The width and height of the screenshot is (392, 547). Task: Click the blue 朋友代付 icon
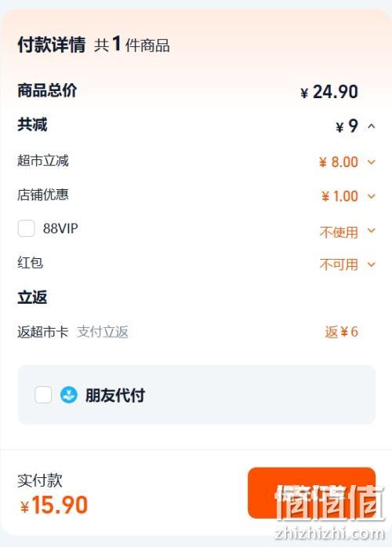click(69, 395)
